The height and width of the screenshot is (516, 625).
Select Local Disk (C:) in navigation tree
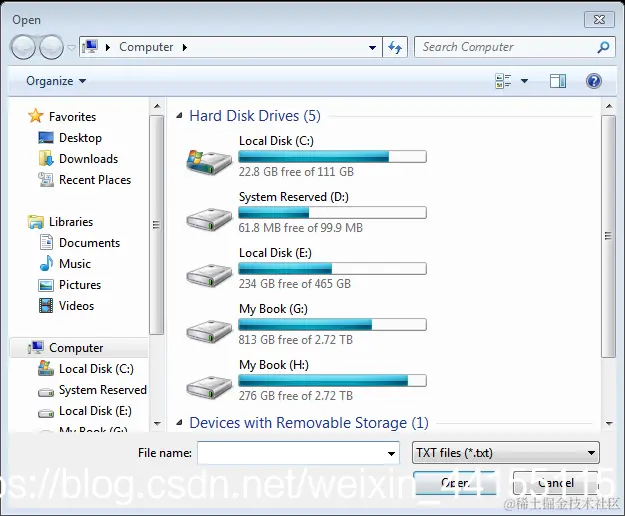[x=86, y=369]
